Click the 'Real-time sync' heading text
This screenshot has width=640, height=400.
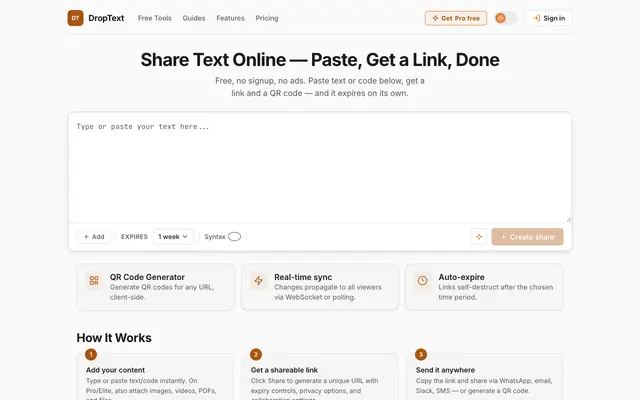coord(303,277)
